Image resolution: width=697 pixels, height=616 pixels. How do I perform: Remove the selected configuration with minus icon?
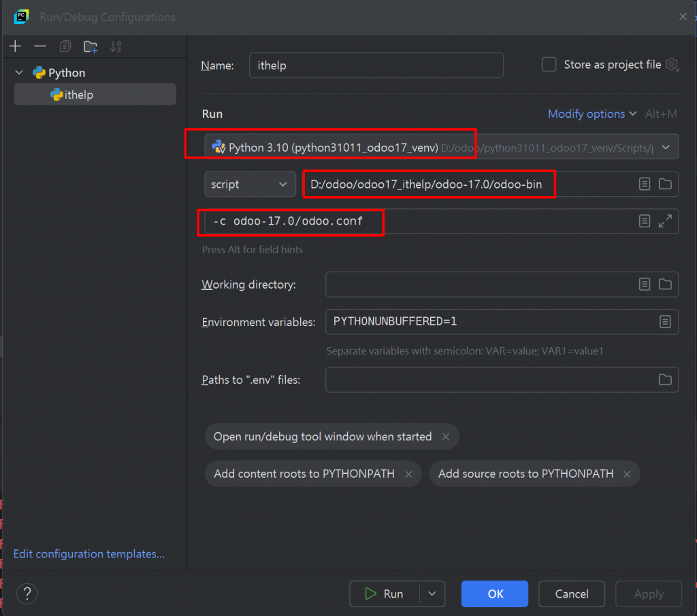40,46
